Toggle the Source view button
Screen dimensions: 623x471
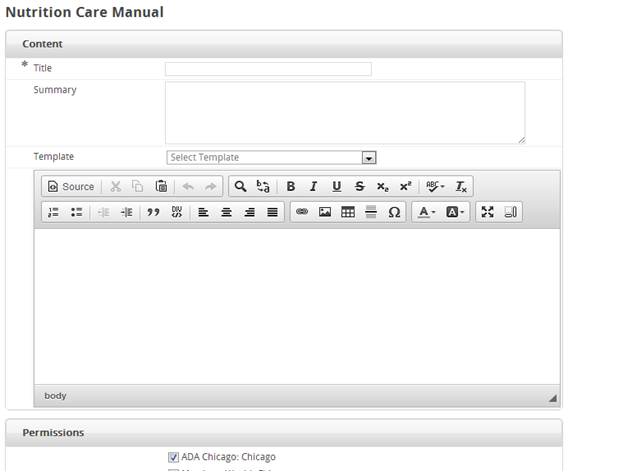71,186
